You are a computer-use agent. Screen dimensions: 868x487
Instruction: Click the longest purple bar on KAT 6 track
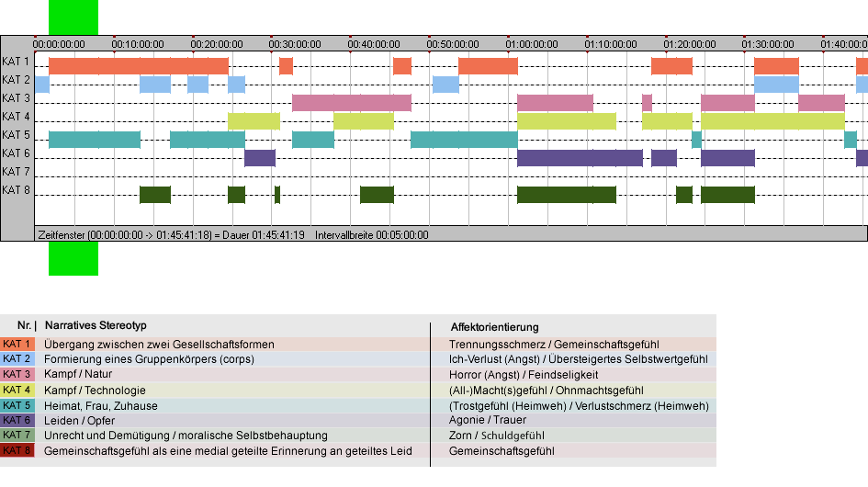580,158
